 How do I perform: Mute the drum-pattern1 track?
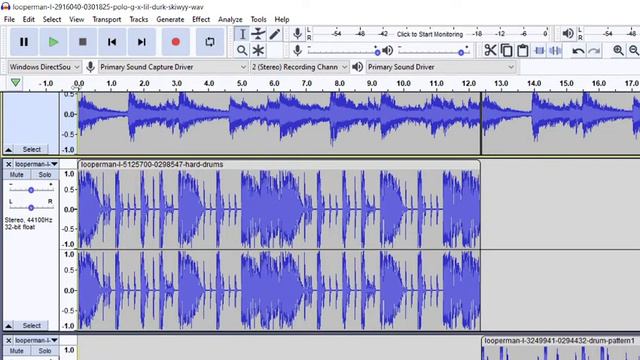[16, 351]
